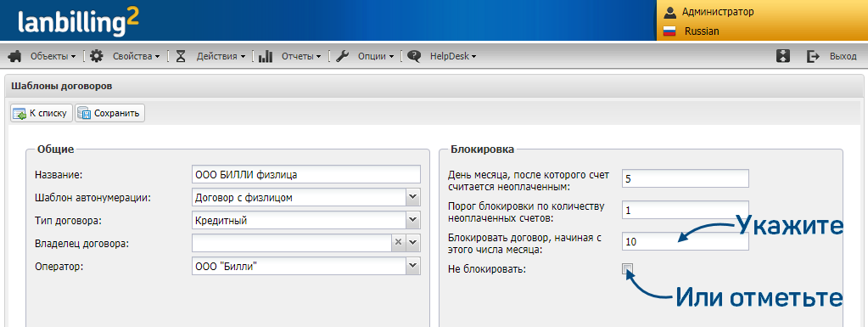Click the Название input field
Viewport: 868px width, 327px height.
(x=306, y=174)
